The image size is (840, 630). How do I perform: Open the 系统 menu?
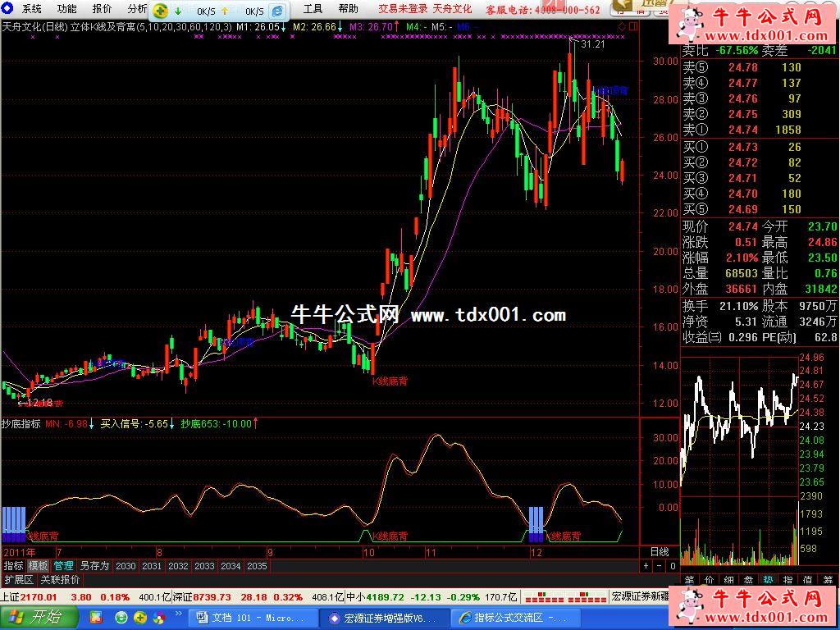(32, 9)
